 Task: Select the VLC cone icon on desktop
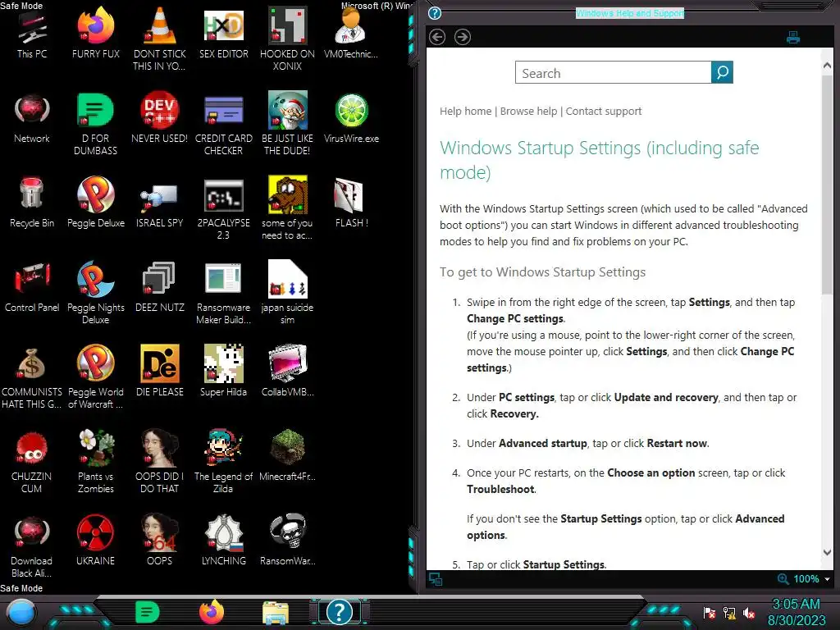coord(159,25)
